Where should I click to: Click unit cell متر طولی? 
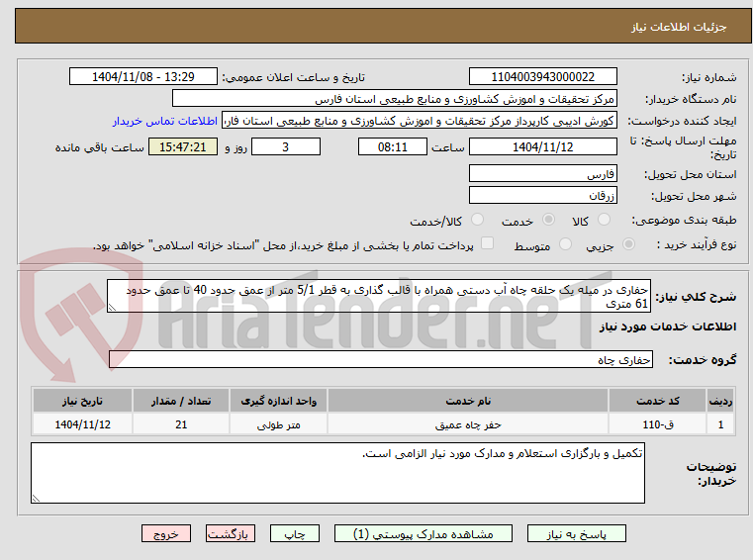[x=278, y=424]
